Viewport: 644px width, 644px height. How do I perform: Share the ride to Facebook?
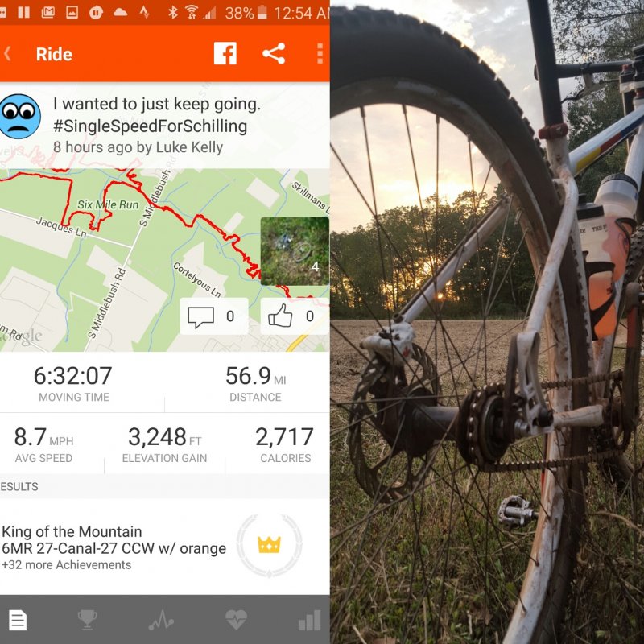pos(225,53)
